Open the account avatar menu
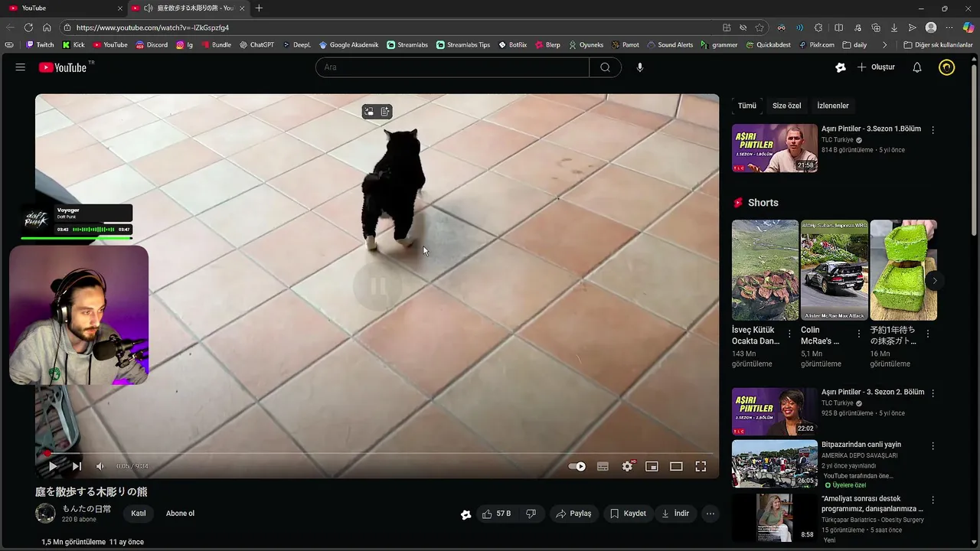The image size is (980, 551). (x=947, y=67)
